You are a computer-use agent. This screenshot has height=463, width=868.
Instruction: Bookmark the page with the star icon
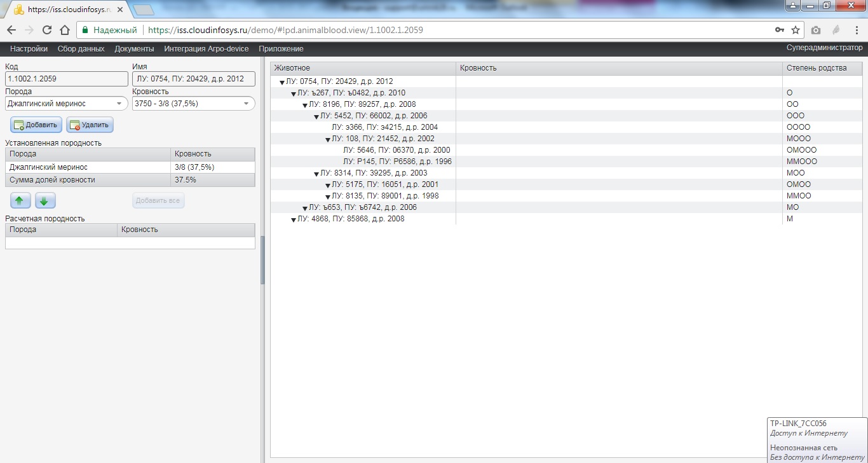coord(796,30)
